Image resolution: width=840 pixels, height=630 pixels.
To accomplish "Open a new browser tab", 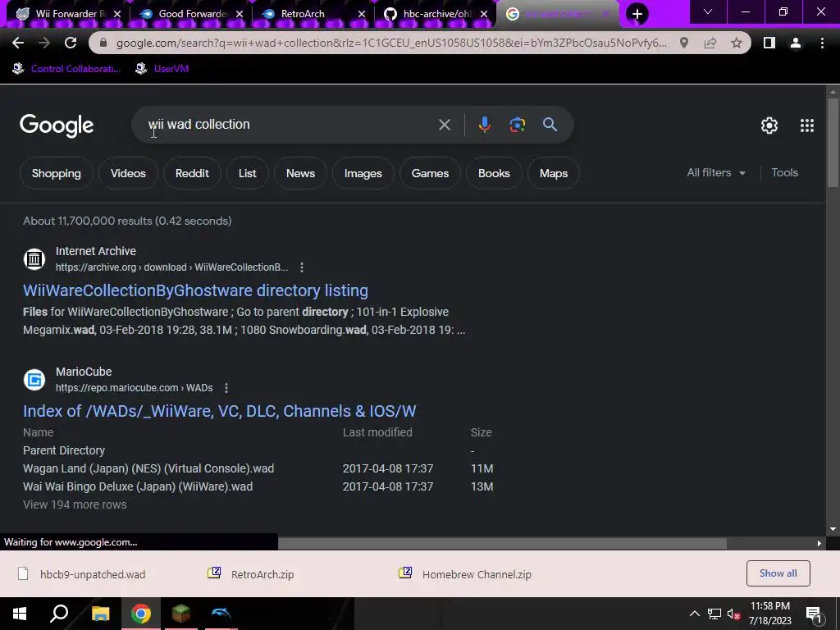I will (637, 14).
